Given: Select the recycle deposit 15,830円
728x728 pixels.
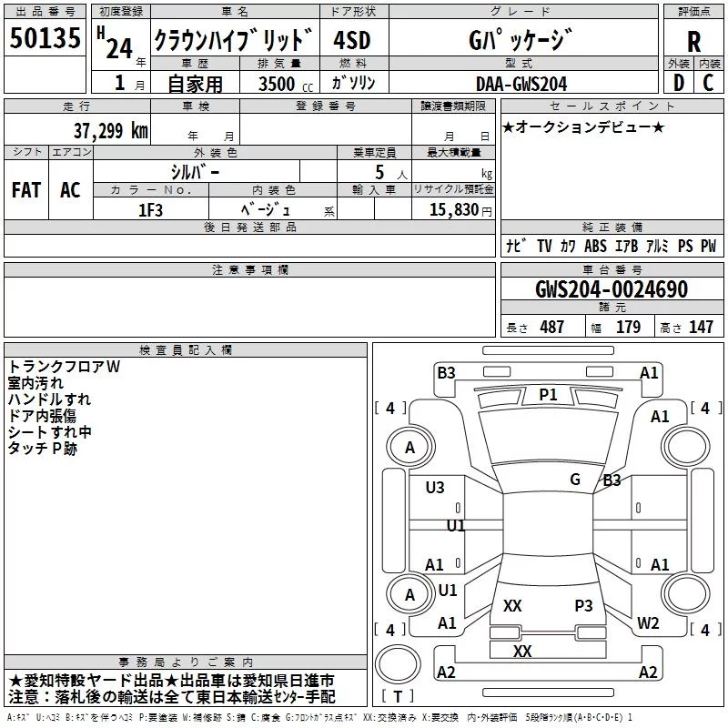Looking at the screenshot, I should click(460, 210).
